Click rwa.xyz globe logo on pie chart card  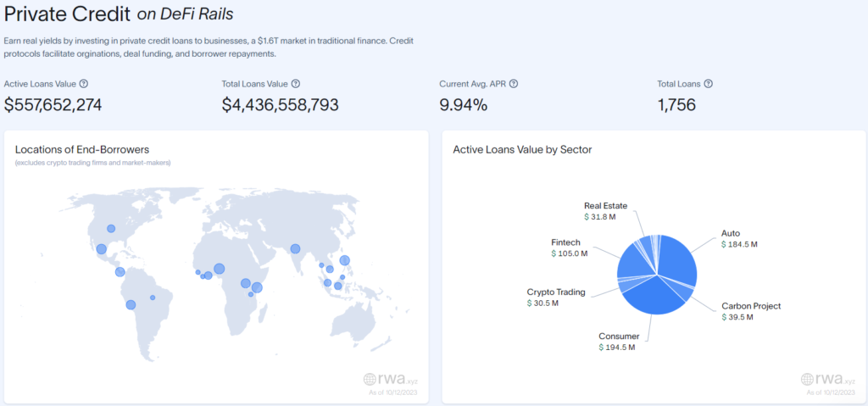808,380
